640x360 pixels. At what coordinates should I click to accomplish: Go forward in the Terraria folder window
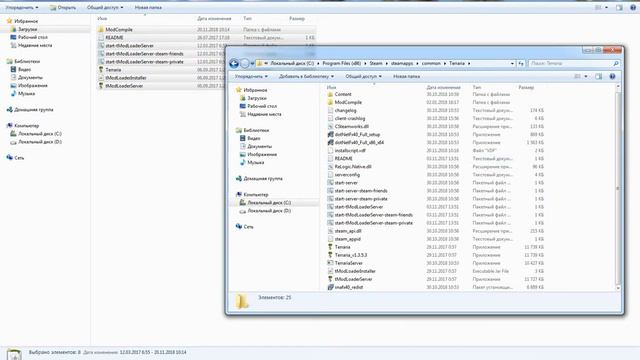point(244,63)
